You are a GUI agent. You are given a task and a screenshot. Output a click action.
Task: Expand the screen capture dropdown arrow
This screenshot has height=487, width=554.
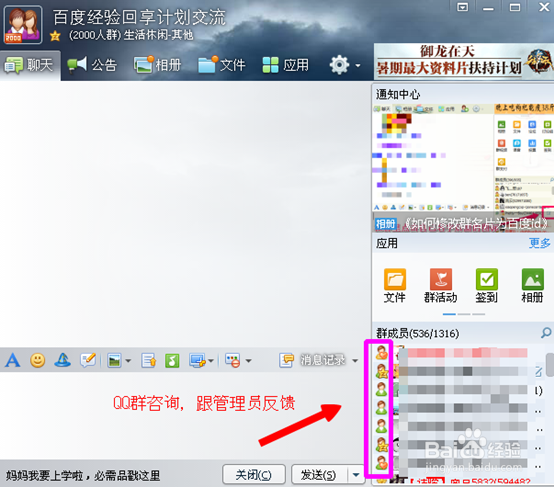click(x=211, y=361)
